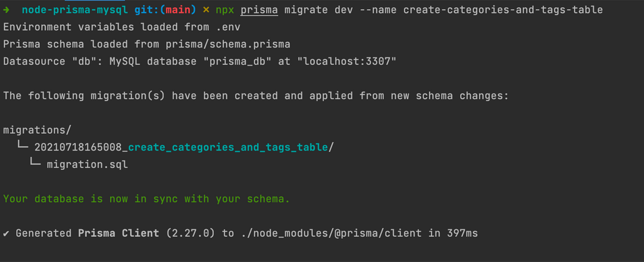Click the node-prisma-mysql directory name in prompt
This screenshot has width=644, height=262.
click(x=73, y=10)
